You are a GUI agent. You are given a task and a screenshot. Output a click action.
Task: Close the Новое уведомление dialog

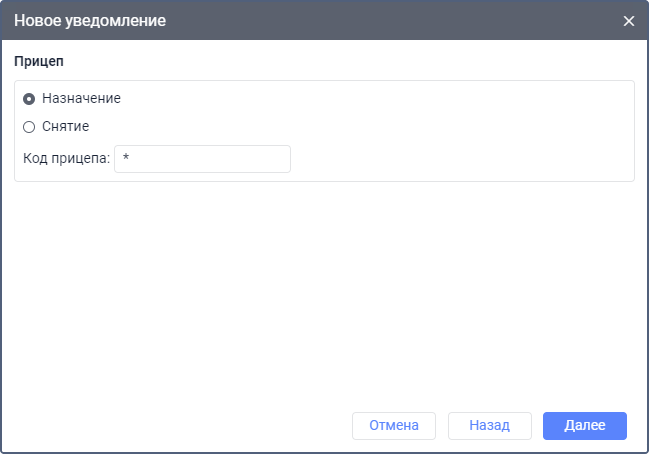click(x=628, y=21)
